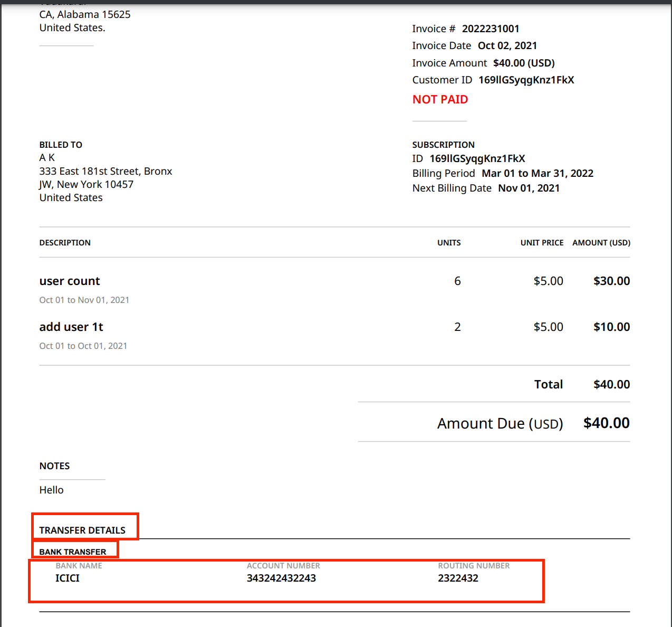The height and width of the screenshot is (627, 672).
Task: Click the UNIT PRICE column header
Action: coord(542,243)
